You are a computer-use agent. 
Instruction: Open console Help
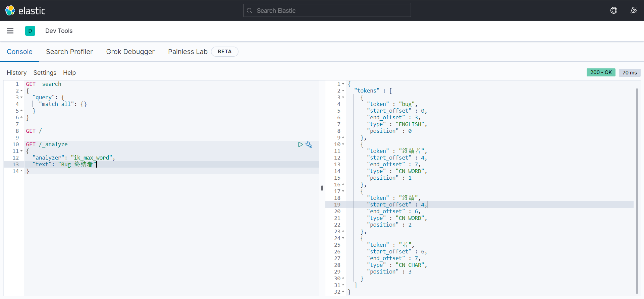69,73
